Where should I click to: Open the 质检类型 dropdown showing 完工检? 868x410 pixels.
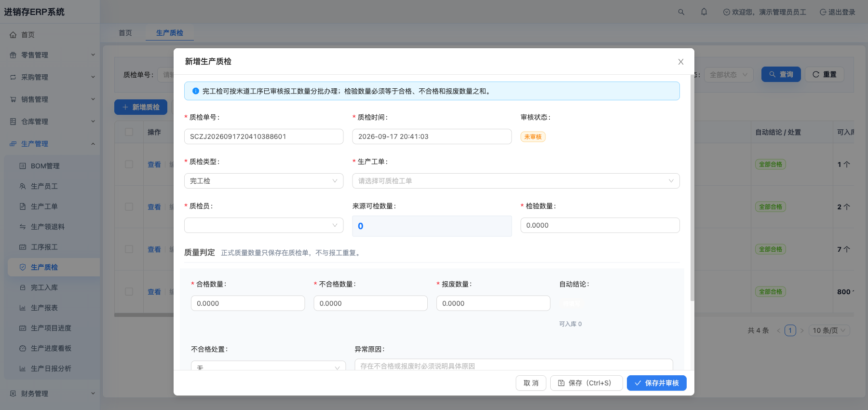pyautogui.click(x=264, y=181)
